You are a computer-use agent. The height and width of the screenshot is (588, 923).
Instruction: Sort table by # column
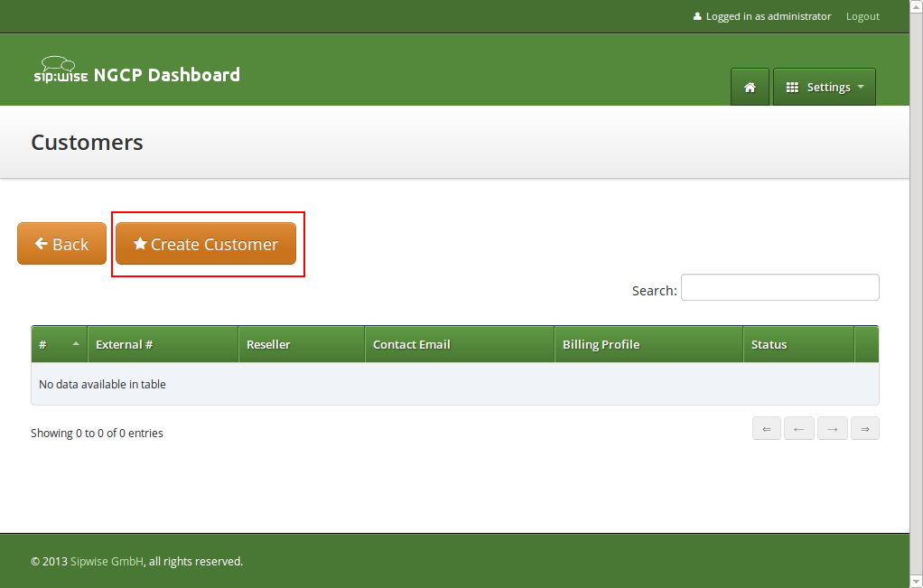pos(59,344)
